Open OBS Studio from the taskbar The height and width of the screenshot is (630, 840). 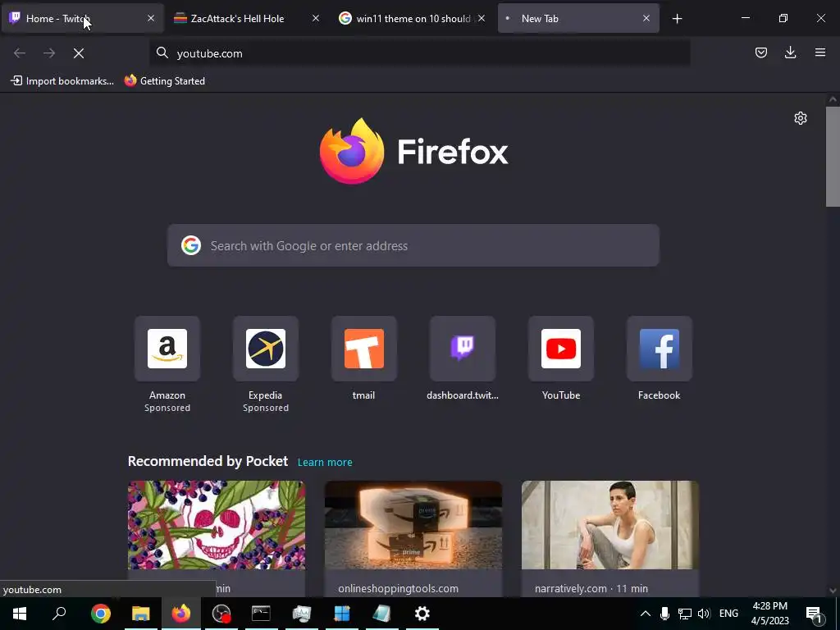tap(221, 614)
